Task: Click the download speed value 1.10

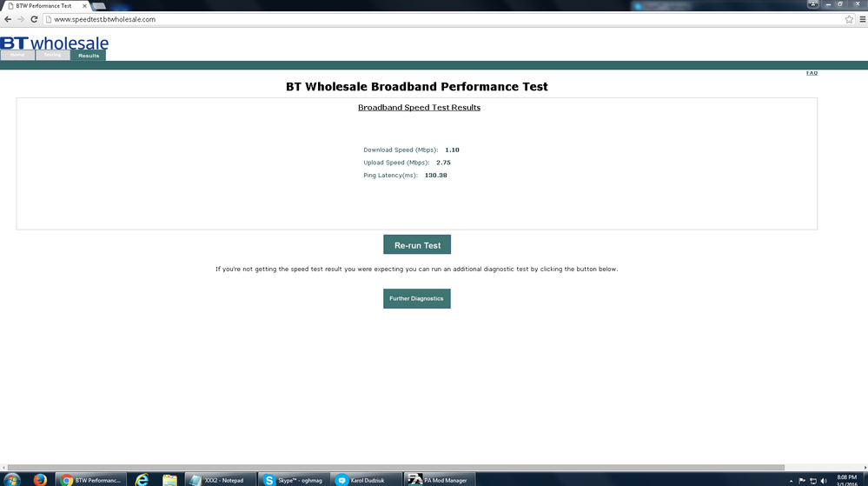Action: [x=453, y=150]
